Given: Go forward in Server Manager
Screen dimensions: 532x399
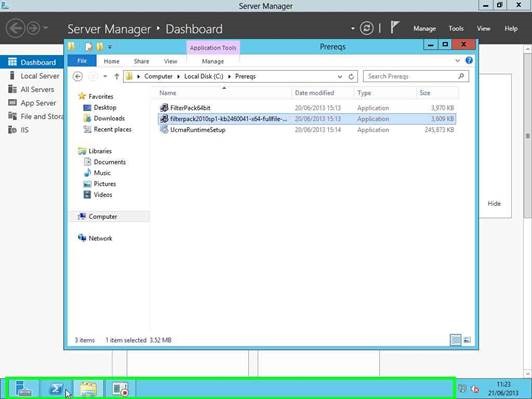Looking at the screenshot, I should click(x=34, y=28).
